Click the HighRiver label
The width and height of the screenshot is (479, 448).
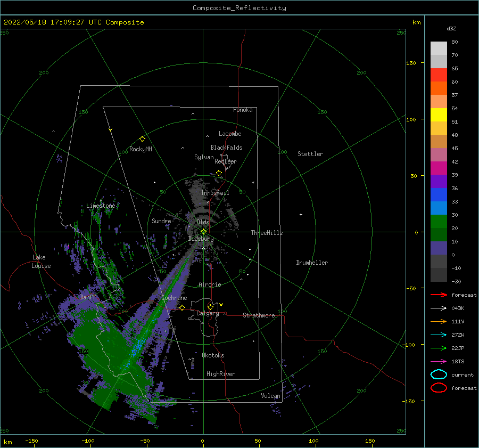coord(221,374)
